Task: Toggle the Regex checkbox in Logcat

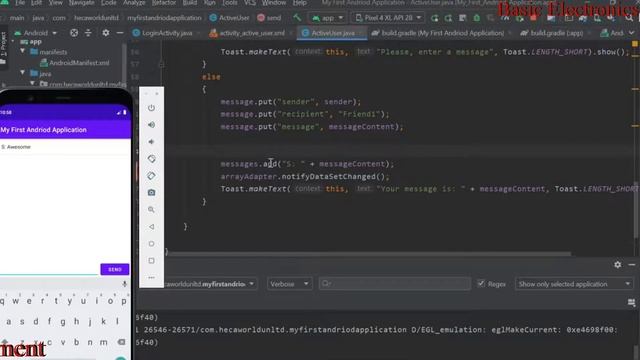Action: point(481,283)
